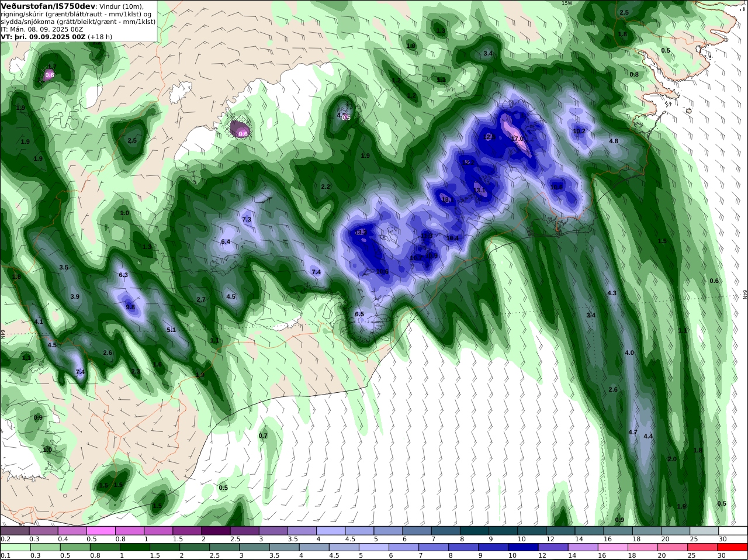Pick the 25 light gray swatch in the snow legend row

(705, 531)
